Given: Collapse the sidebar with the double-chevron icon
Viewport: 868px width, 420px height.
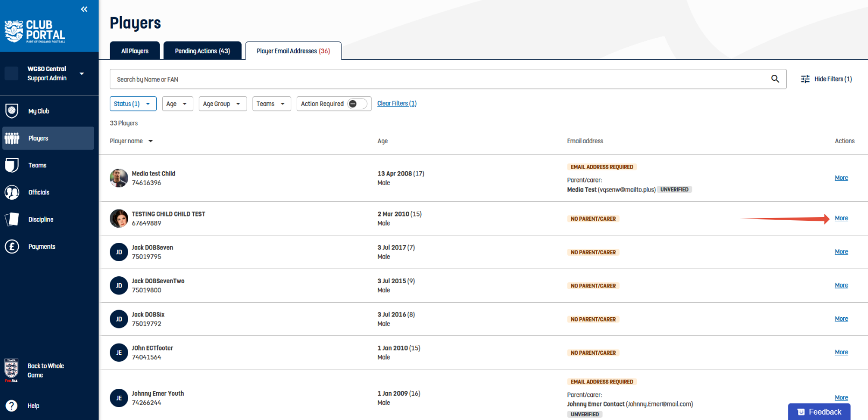Looking at the screenshot, I should [84, 9].
